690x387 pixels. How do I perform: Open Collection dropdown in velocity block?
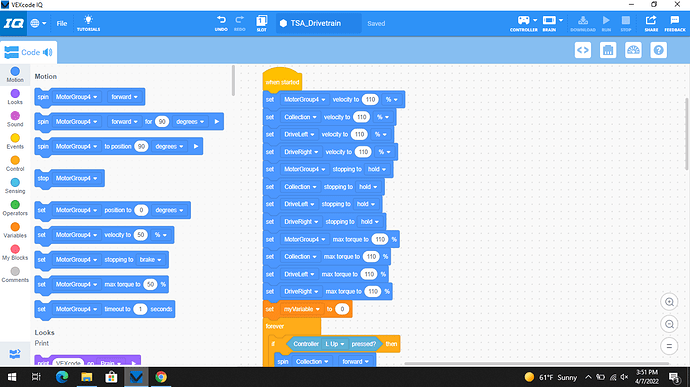[300, 117]
